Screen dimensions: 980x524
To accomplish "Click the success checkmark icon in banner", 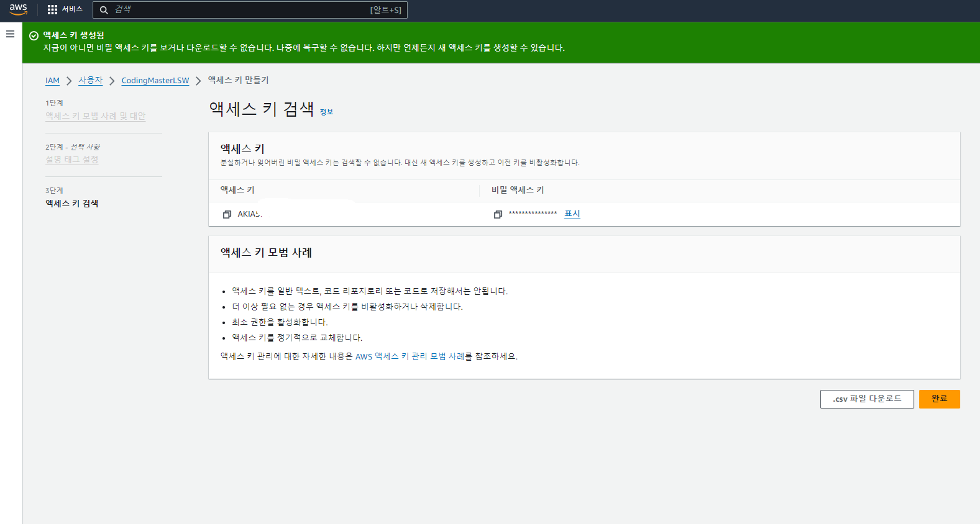I will point(34,36).
